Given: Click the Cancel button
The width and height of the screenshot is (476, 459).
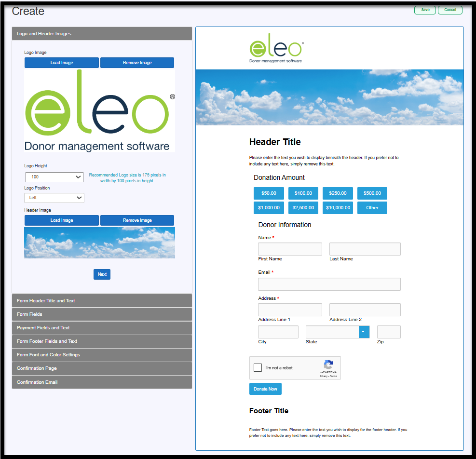Looking at the screenshot, I should 450,10.
